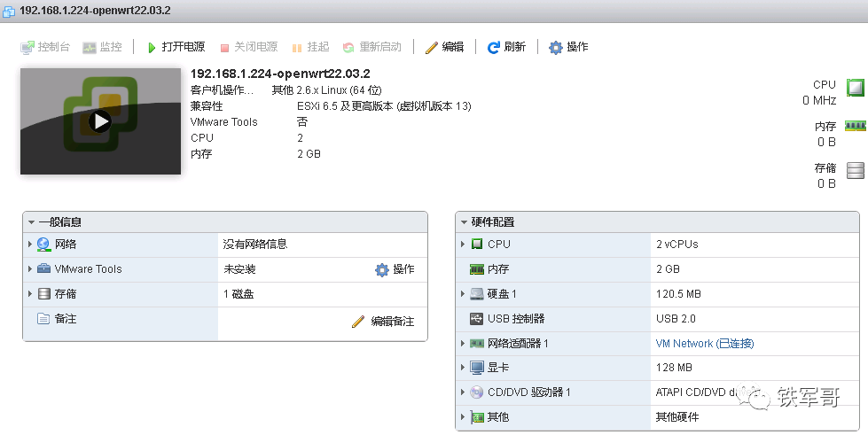The width and height of the screenshot is (868, 435).
Task: Click the 网络 globe icon
Action: [43, 244]
